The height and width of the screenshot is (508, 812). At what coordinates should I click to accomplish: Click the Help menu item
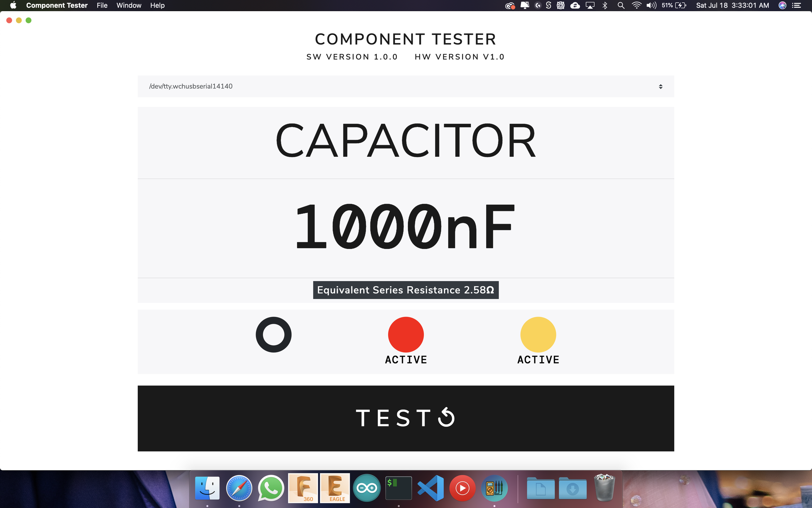pos(157,5)
